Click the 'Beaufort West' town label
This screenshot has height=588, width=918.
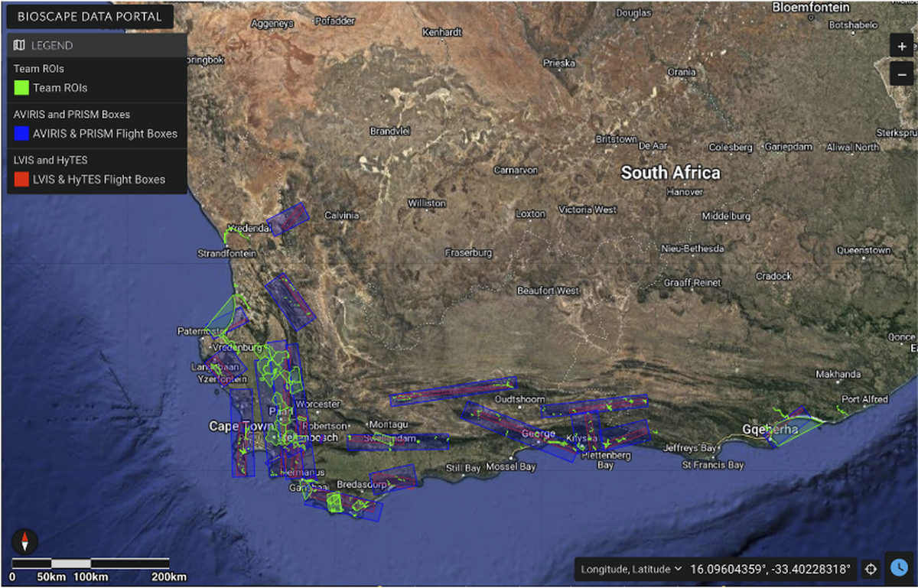pos(548,291)
